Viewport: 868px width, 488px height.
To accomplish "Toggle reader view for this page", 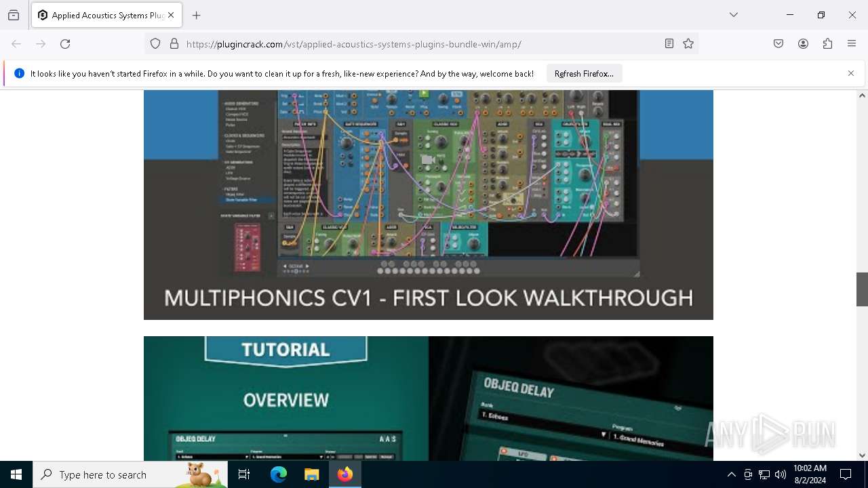I will pos(669,44).
